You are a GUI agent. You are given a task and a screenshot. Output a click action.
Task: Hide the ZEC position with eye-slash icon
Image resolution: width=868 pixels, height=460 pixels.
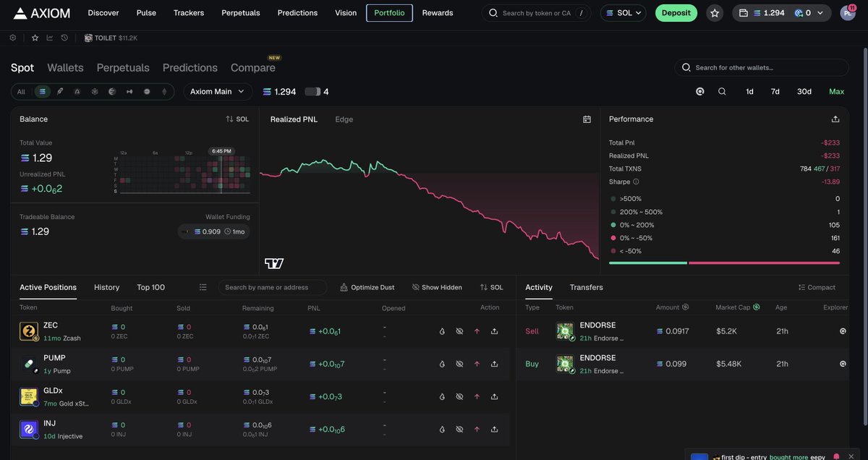(x=459, y=331)
